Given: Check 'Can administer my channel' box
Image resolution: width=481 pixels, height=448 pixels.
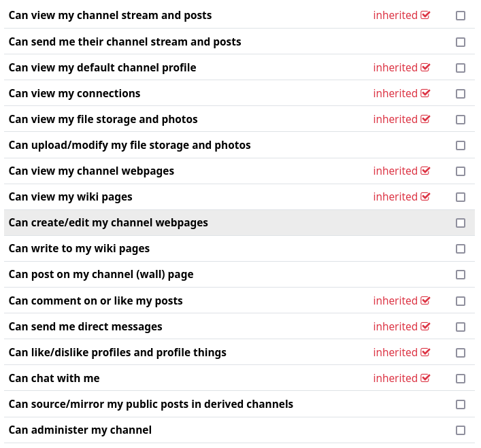Looking at the screenshot, I should click(x=461, y=430).
